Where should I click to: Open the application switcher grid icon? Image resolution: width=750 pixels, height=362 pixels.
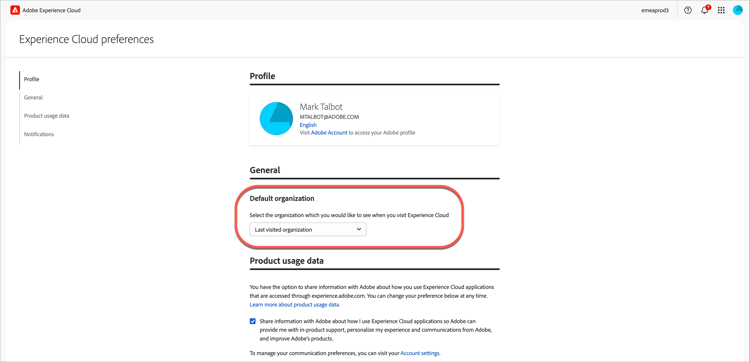[721, 10]
